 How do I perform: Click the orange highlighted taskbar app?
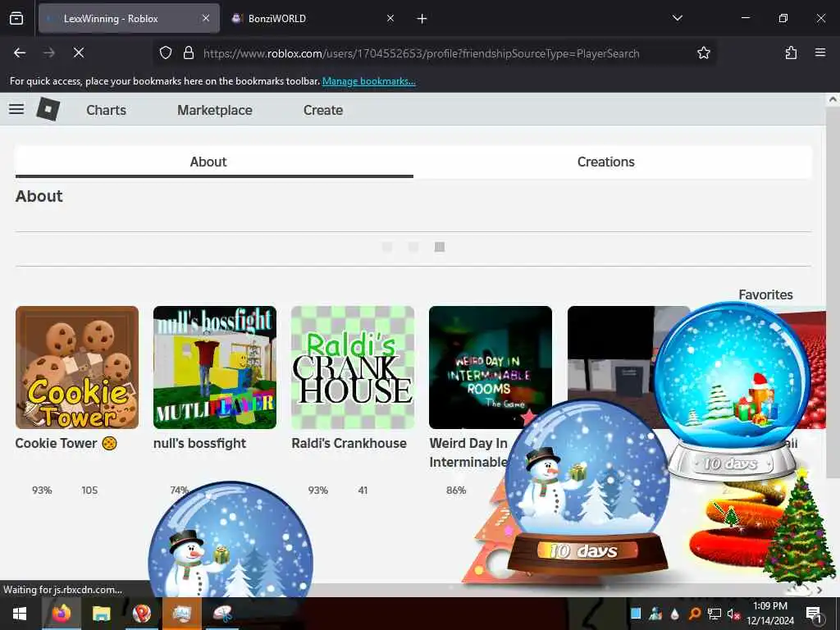(x=181, y=614)
